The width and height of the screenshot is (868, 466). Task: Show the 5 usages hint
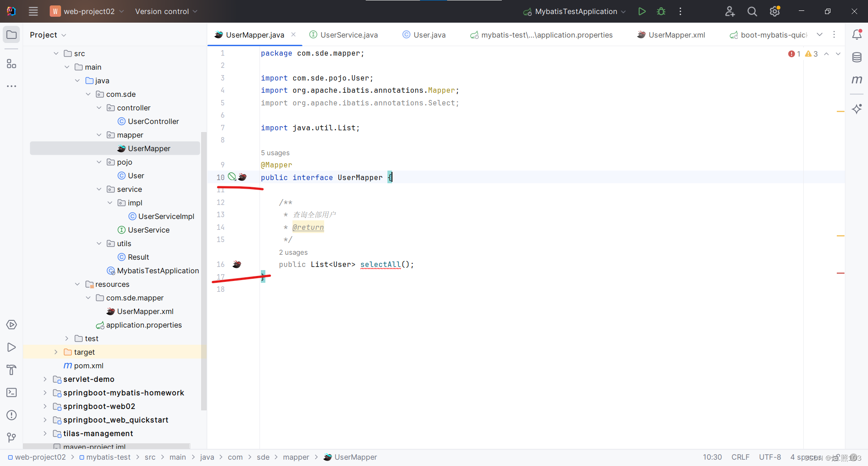[x=275, y=153]
